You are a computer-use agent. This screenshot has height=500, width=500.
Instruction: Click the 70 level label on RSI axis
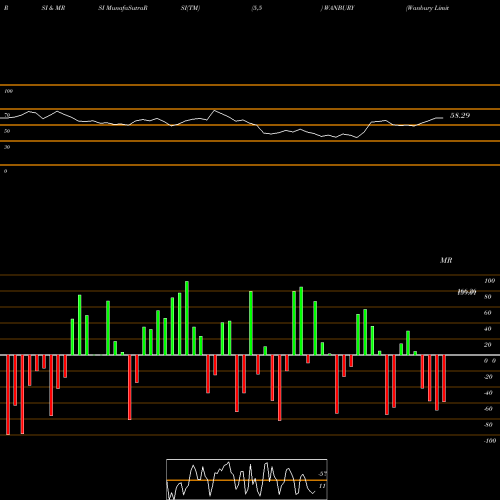pos(7,115)
